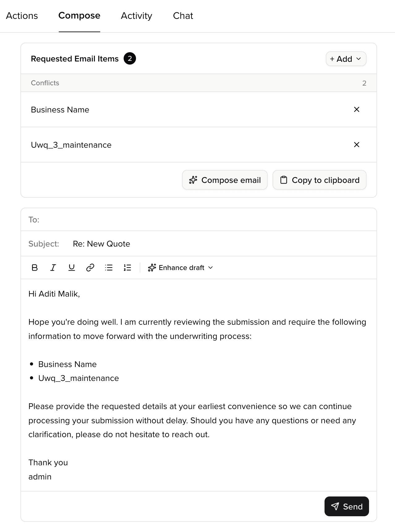This screenshot has height=532, width=395.
Task: Toggle bold formatting
Action: (x=35, y=268)
